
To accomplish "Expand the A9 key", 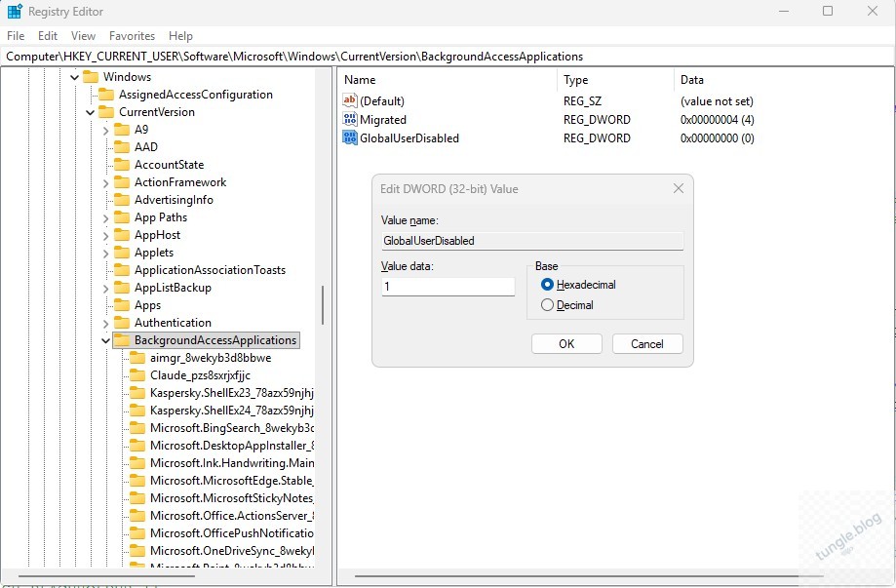I will (105, 131).
